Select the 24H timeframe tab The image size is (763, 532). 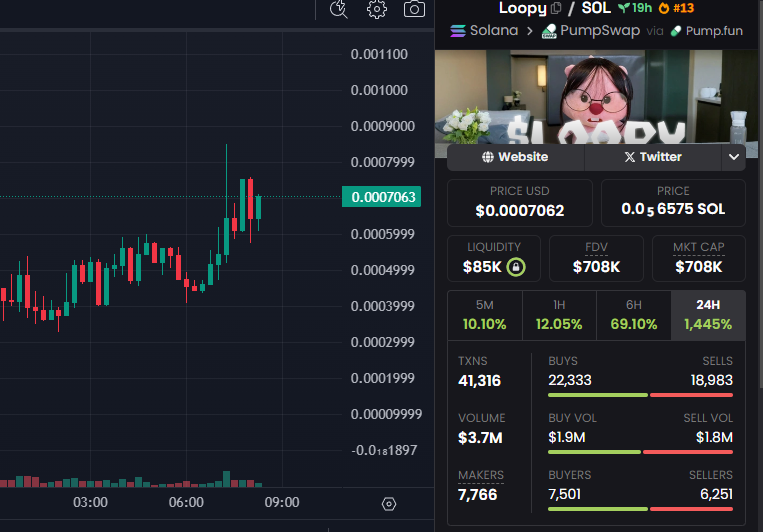(x=708, y=315)
